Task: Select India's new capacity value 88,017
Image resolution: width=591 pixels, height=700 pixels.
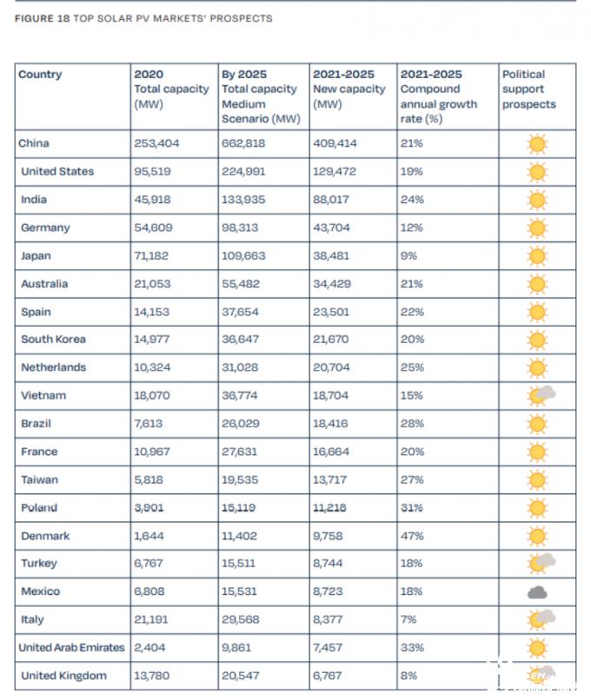Action: point(330,200)
